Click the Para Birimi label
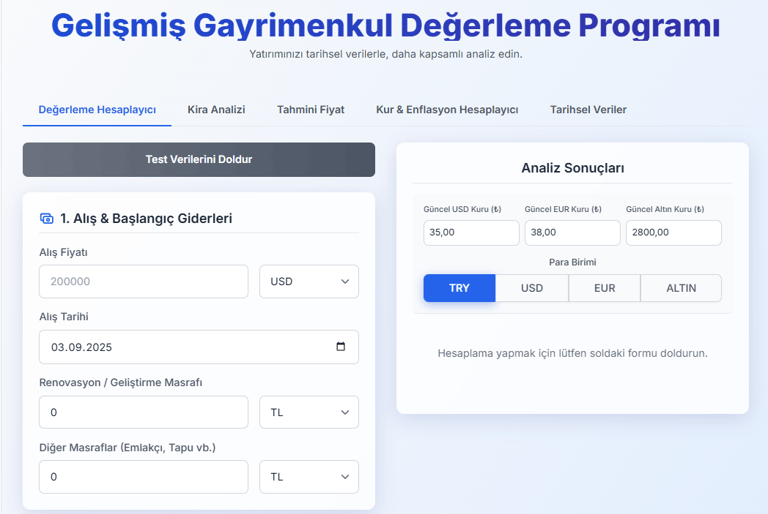This screenshot has width=768, height=514. pos(573,262)
